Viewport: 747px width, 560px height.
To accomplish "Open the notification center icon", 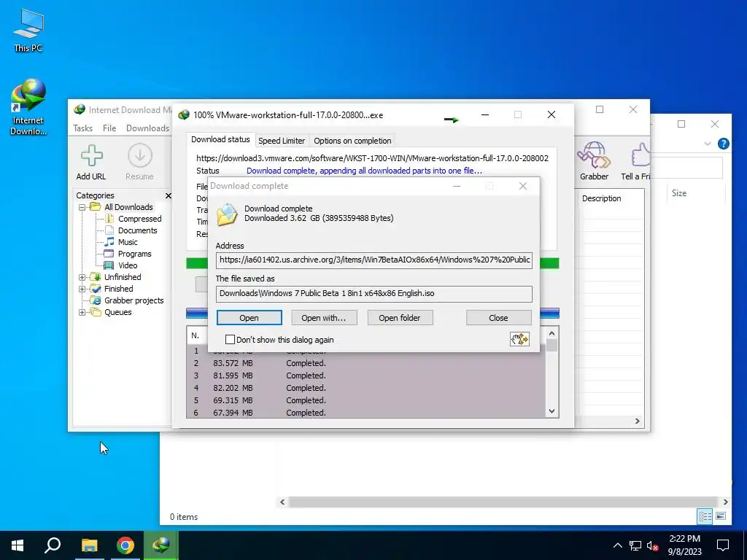I will pyautogui.click(x=723, y=545).
